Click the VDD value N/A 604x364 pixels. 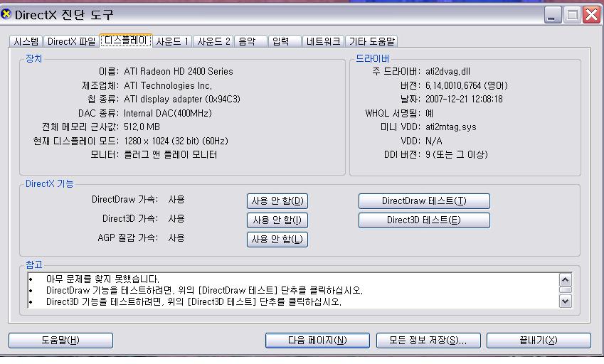[x=434, y=141]
